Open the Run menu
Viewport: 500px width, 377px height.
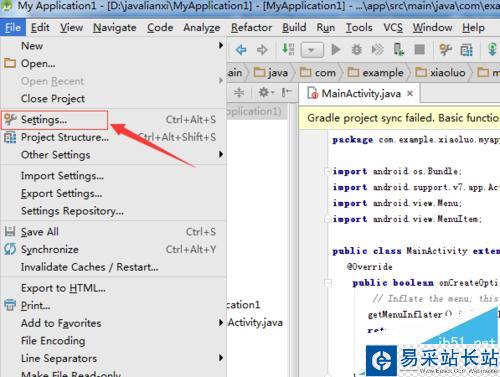pos(325,28)
